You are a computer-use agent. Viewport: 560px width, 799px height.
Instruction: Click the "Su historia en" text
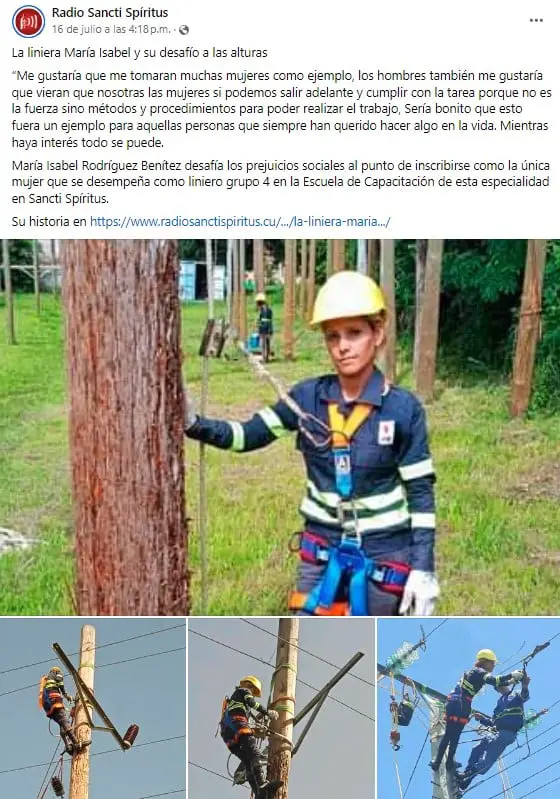coord(49,222)
